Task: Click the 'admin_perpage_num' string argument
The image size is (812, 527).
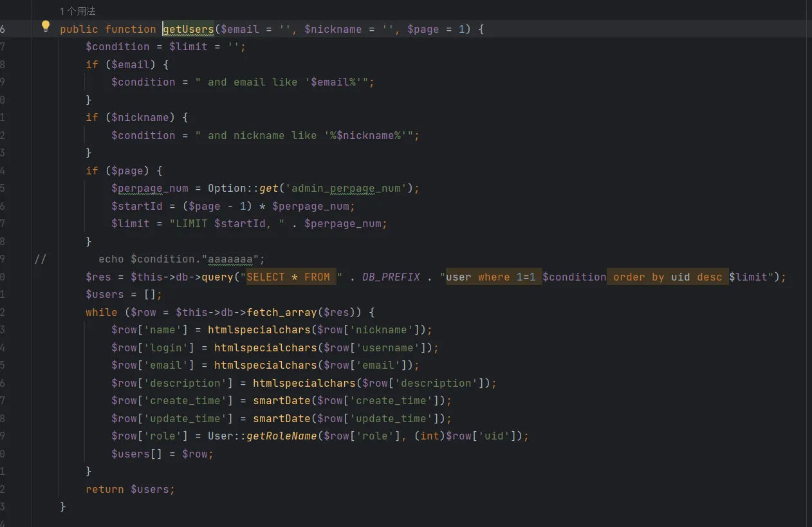Action: click(349, 189)
